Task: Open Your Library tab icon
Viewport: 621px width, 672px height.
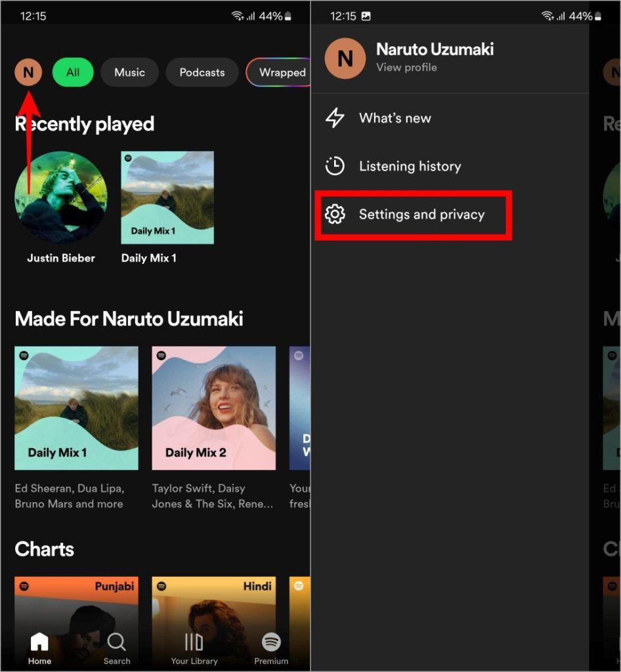Action: click(194, 642)
